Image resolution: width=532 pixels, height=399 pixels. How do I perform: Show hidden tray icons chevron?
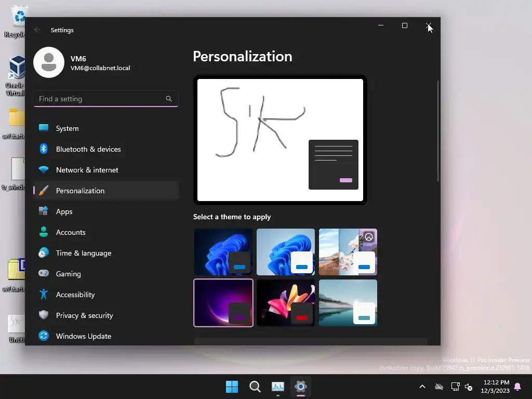coord(422,387)
